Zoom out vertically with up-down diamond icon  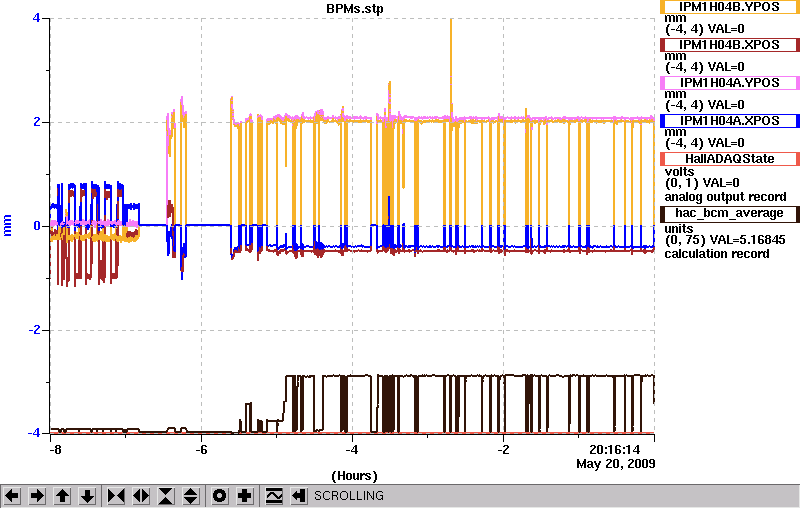click(x=191, y=496)
